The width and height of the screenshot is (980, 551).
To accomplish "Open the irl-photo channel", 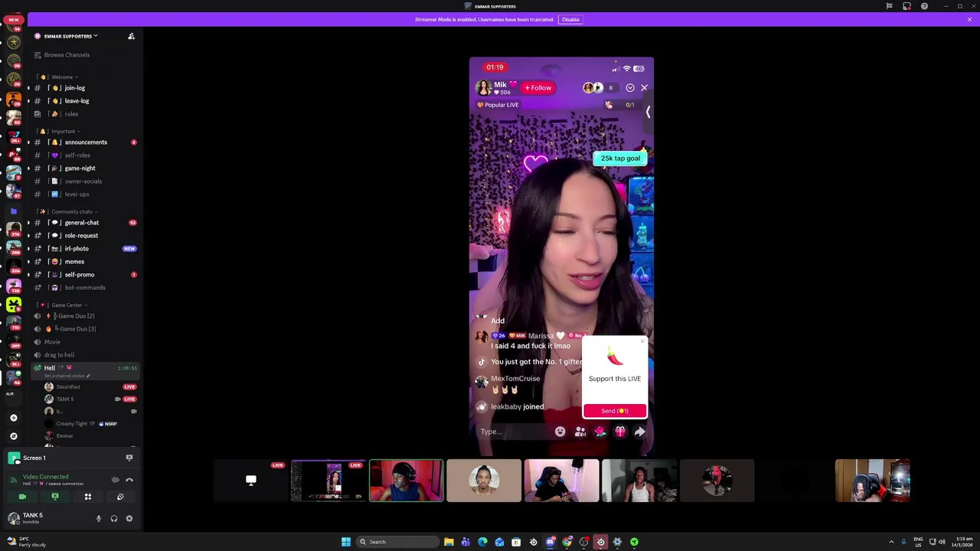I will tap(84, 249).
